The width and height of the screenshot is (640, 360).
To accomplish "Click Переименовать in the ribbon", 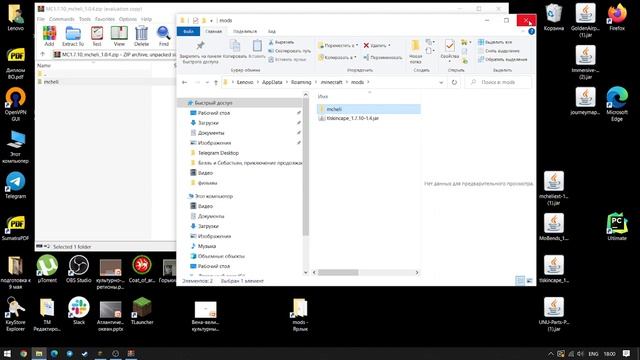I will pyautogui.click(x=383, y=58).
